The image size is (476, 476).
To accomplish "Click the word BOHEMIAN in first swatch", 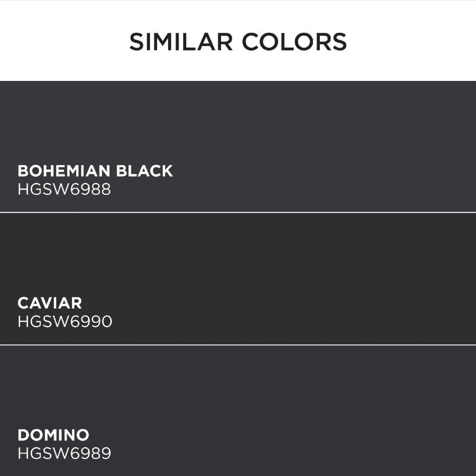I will pos(64,171).
